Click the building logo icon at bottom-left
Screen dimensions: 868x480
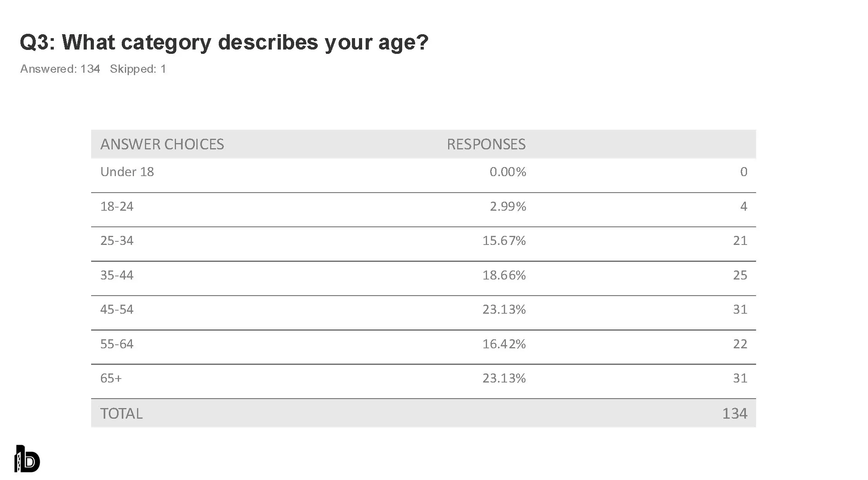(x=27, y=459)
